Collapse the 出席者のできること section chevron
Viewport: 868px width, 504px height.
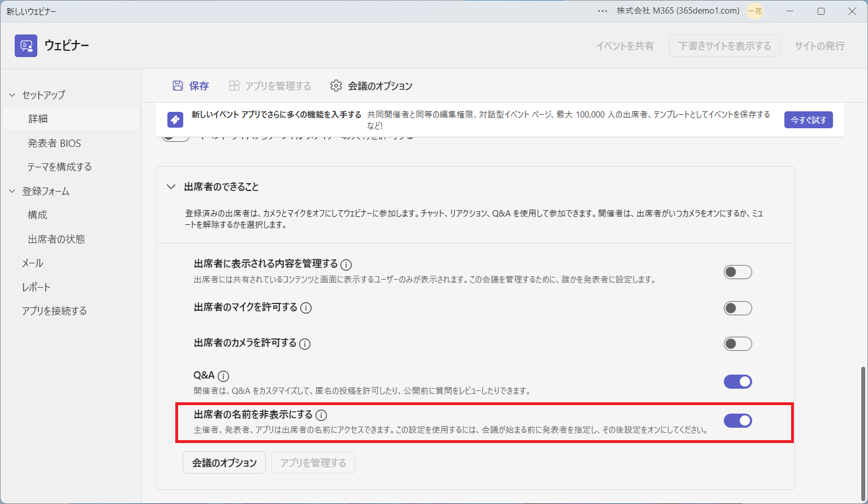171,187
